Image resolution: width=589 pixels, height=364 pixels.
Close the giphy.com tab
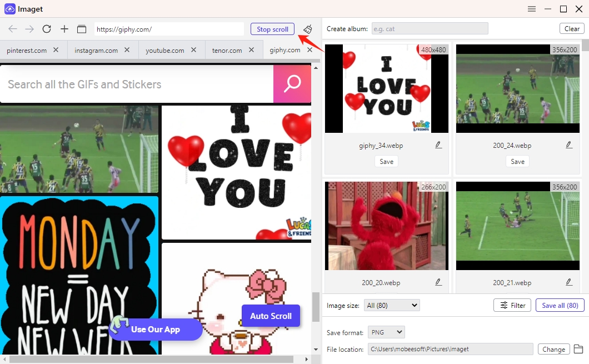(310, 49)
